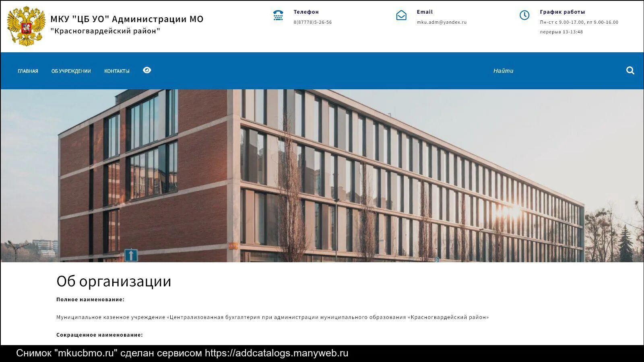Click the full name paragraph "Муниципальное казенное учреждение"
The width and height of the screenshot is (644, 362).
click(x=272, y=317)
